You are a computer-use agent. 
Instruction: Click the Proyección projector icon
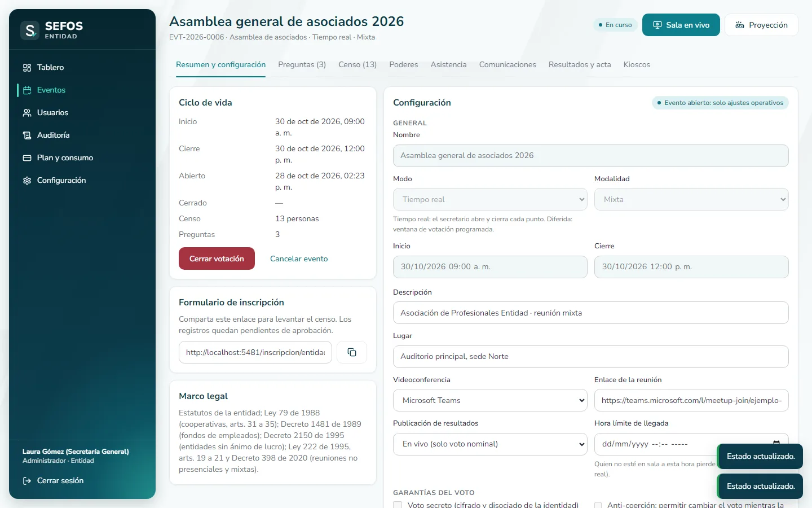tap(740, 25)
